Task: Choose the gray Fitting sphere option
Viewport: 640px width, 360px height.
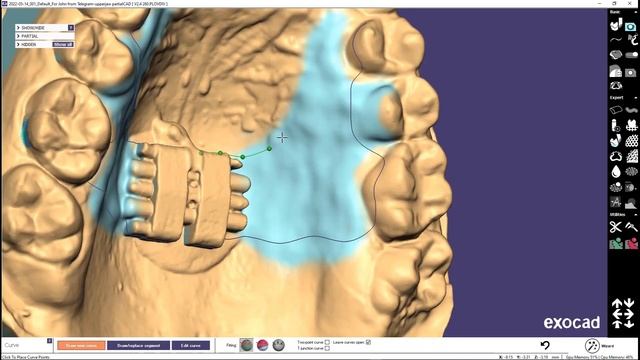Action: click(x=278, y=345)
